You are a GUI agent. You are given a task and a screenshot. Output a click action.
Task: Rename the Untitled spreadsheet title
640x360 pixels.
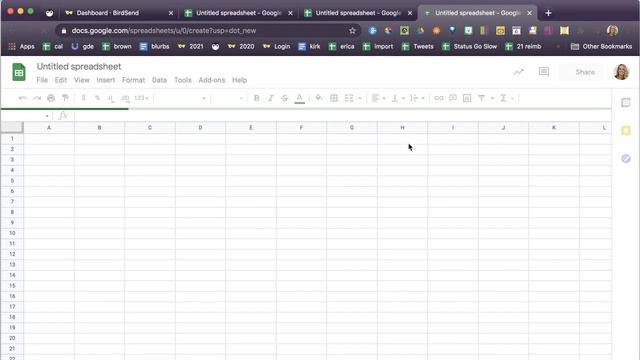coord(79,67)
